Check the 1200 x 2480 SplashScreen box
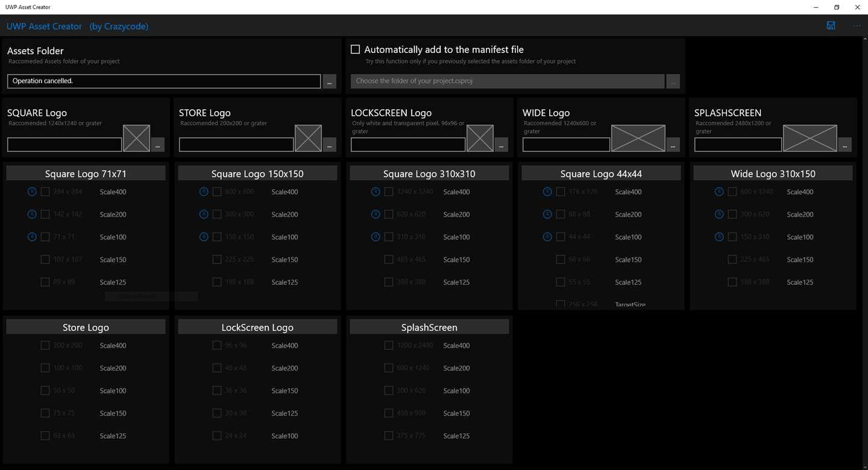The height and width of the screenshot is (470, 868). [389, 345]
